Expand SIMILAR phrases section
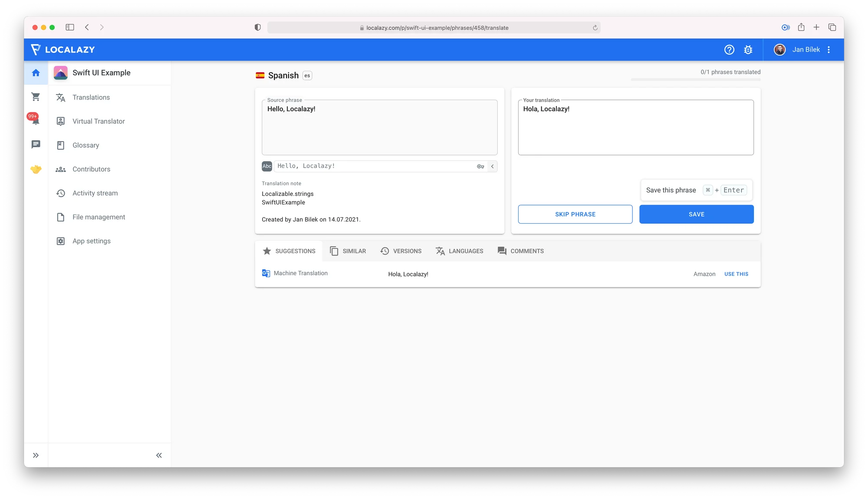 coord(348,251)
